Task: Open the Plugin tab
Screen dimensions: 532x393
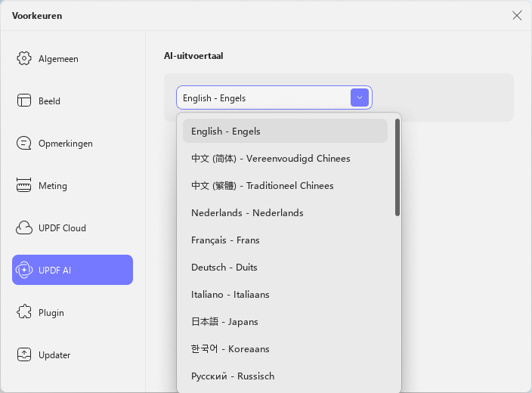Action: tap(73, 312)
